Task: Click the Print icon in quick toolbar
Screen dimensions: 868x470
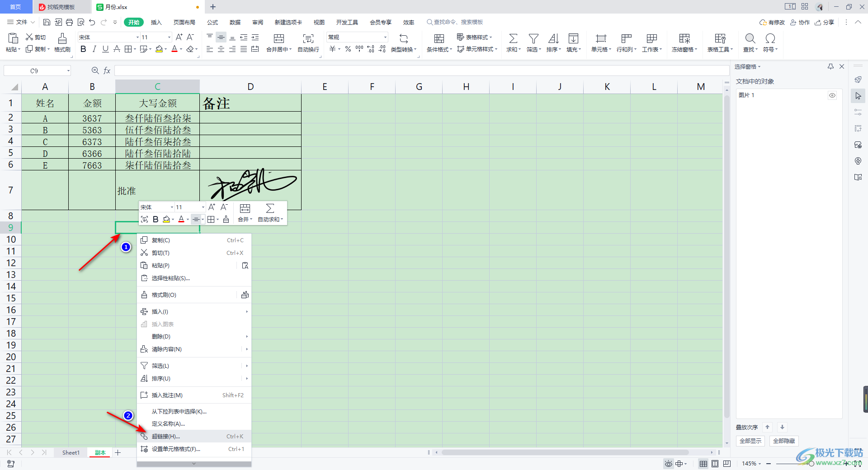Action: click(x=69, y=22)
